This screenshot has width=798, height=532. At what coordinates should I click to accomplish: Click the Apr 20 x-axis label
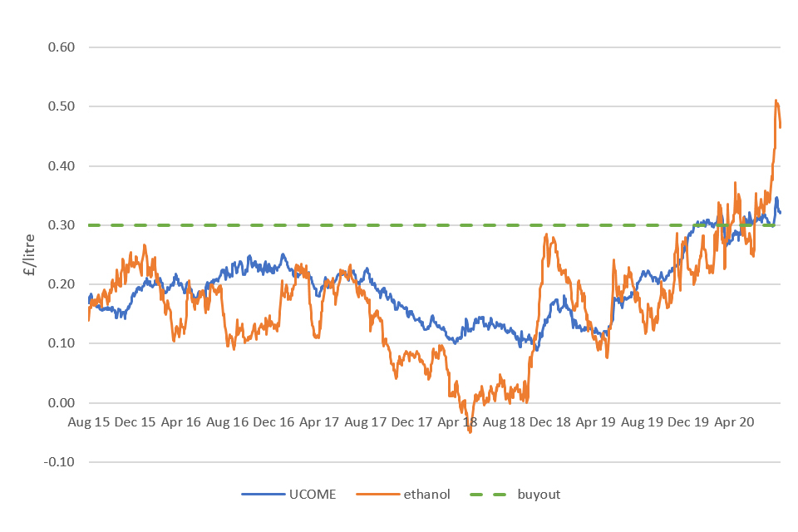734,422
